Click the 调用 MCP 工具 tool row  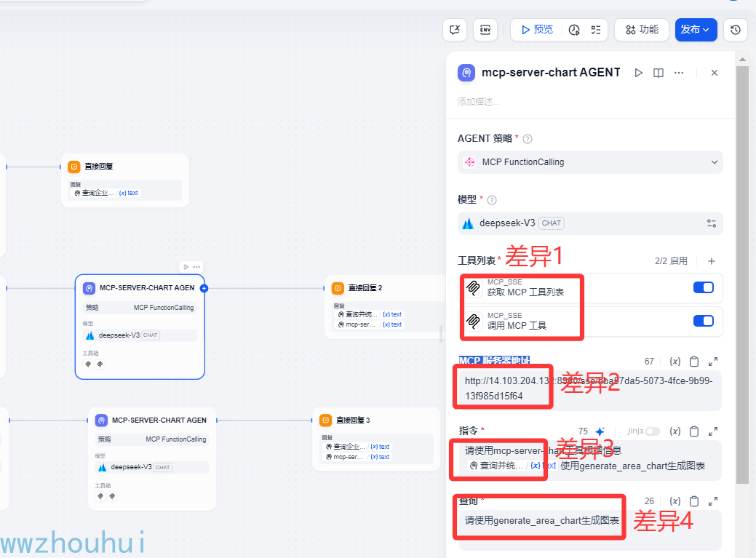click(590, 321)
